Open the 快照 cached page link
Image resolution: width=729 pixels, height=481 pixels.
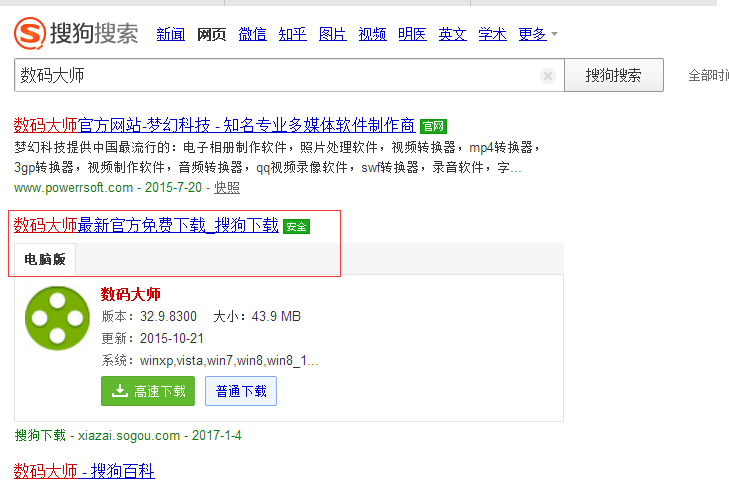coord(227,187)
